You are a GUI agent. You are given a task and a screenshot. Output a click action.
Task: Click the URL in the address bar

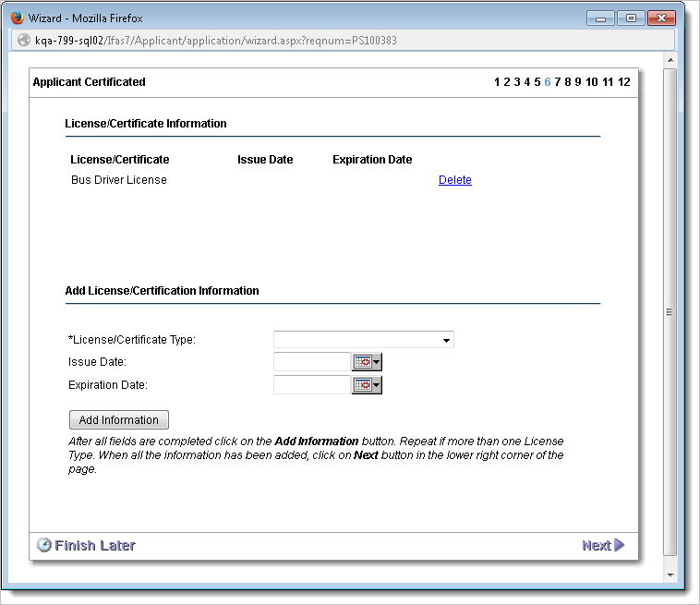click(x=216, y=41)
